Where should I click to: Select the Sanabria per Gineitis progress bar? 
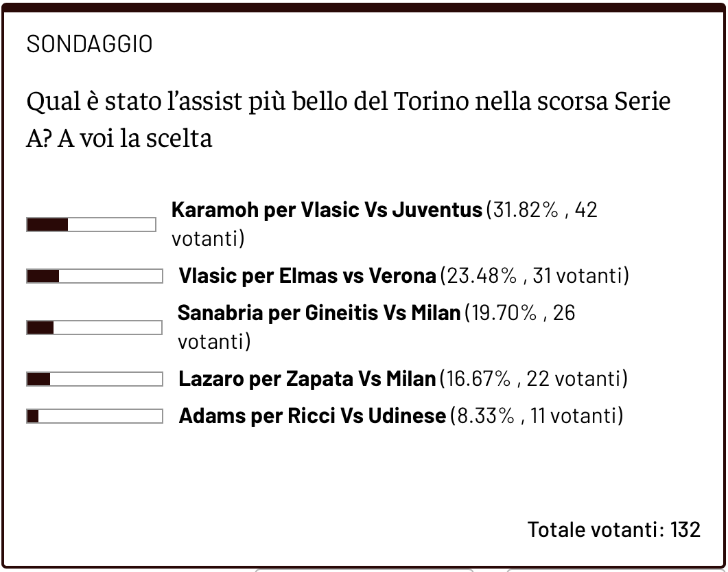coord(95,328)
